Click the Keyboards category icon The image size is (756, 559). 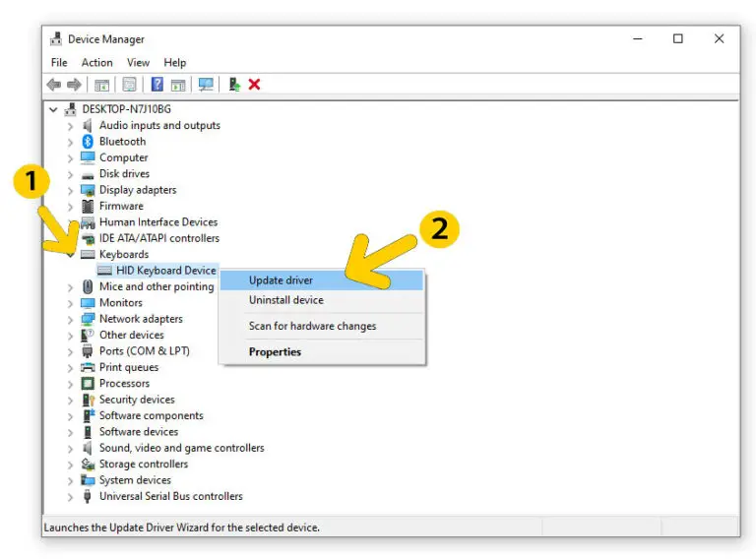[88, 255]
